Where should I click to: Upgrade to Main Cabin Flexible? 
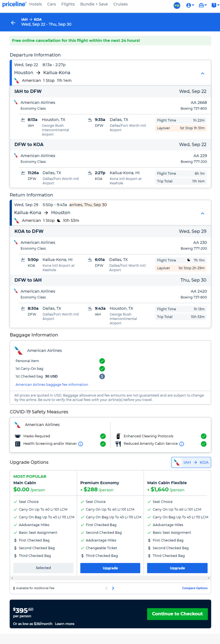click(177, 568)
